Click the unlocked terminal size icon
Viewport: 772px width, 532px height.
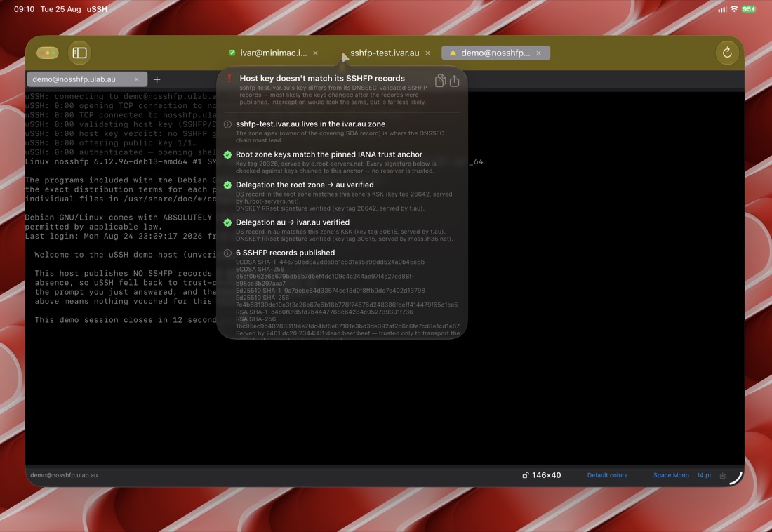(x=526, y=475)
